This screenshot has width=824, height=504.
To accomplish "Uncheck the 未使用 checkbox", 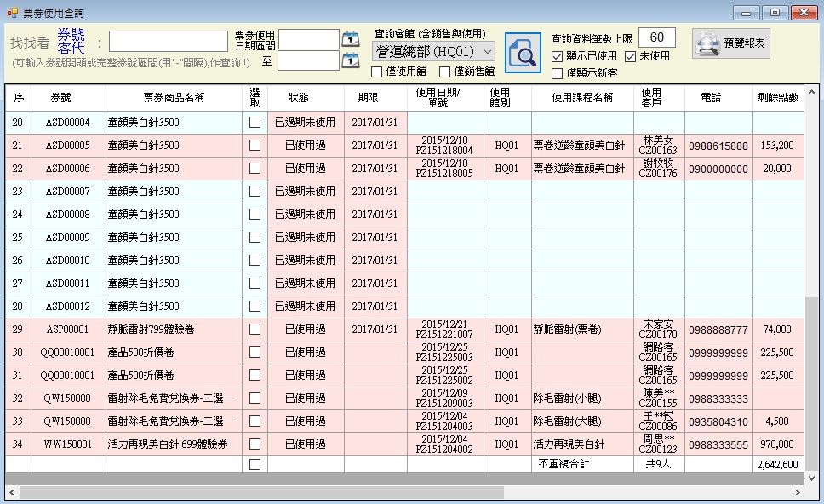I will (x=630, y=56).
